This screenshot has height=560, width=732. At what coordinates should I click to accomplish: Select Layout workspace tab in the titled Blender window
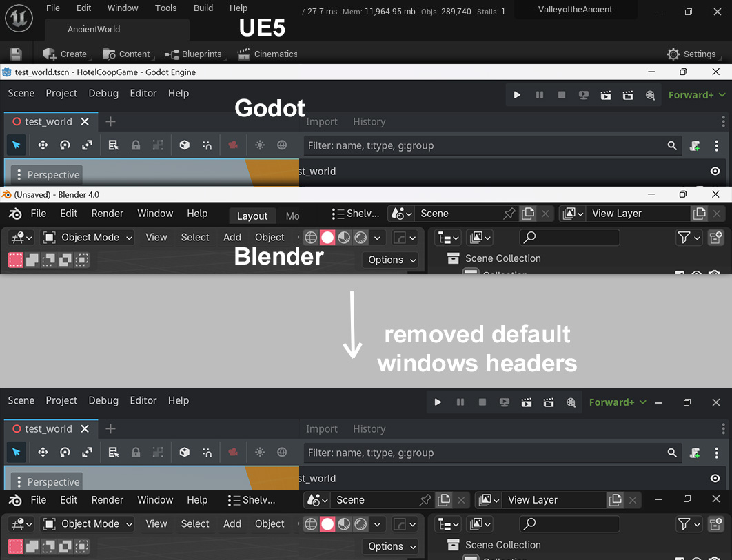pyautogui.click(x=252, y=216)
